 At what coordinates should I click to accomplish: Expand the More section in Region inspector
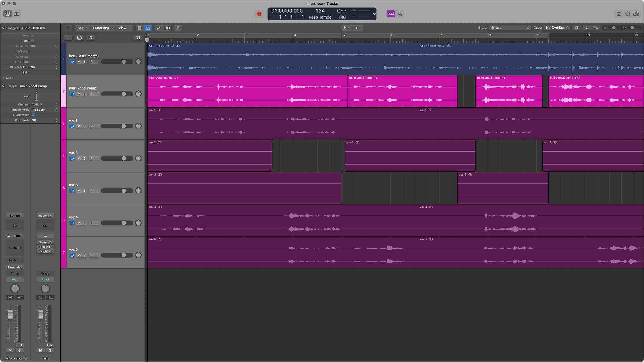(3, 78)
